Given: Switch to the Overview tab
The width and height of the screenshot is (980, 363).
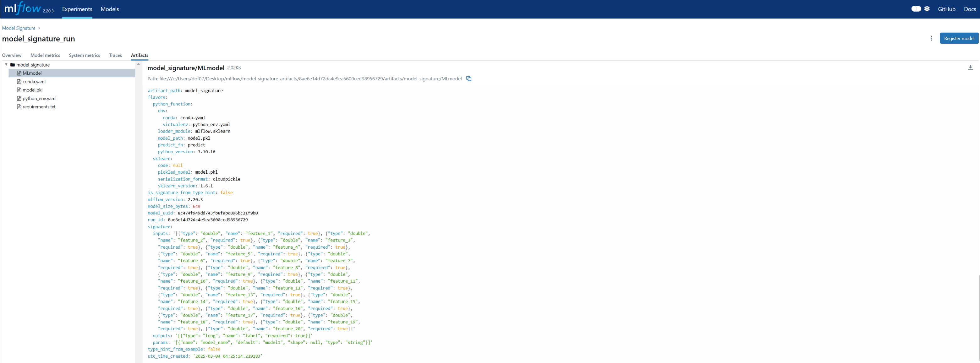Looking at the screenshot, I should 12,55.
